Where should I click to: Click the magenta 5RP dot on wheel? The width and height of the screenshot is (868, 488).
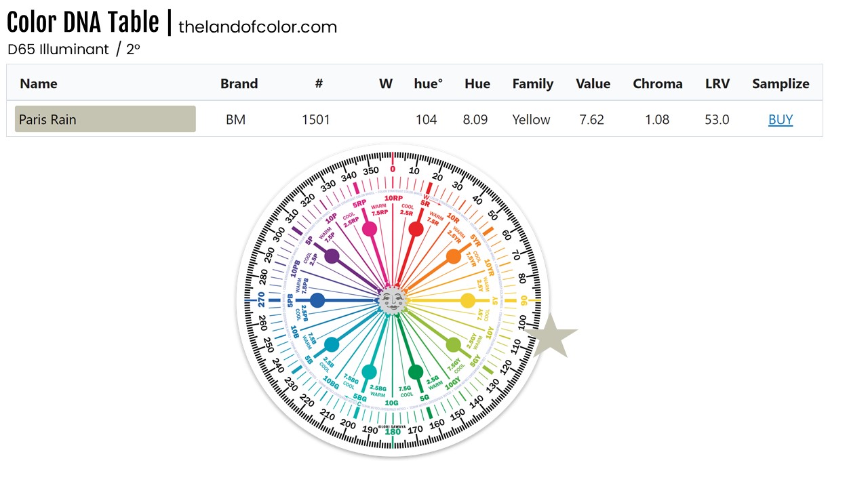(x=370, y=229)
